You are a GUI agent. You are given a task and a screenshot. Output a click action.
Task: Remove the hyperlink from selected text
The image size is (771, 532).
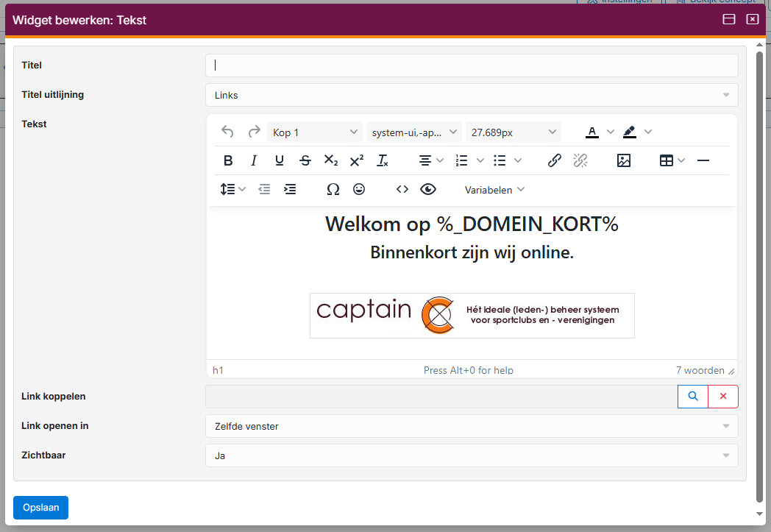(x=580, y=160)
